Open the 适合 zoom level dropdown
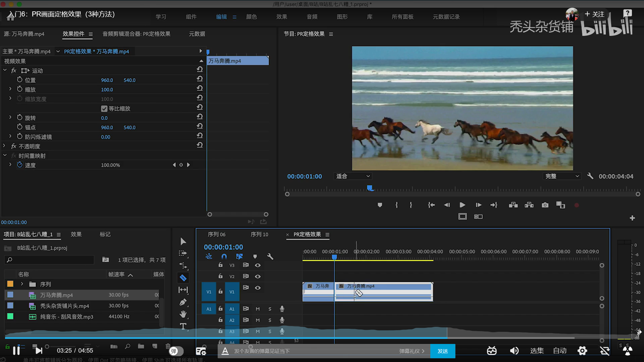 (x=353, y=176)
